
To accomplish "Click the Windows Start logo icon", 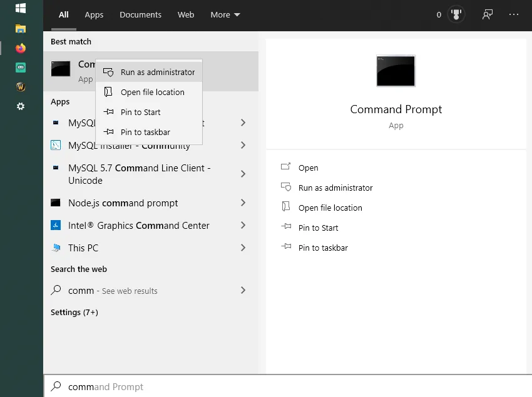I will pos(21,8).
